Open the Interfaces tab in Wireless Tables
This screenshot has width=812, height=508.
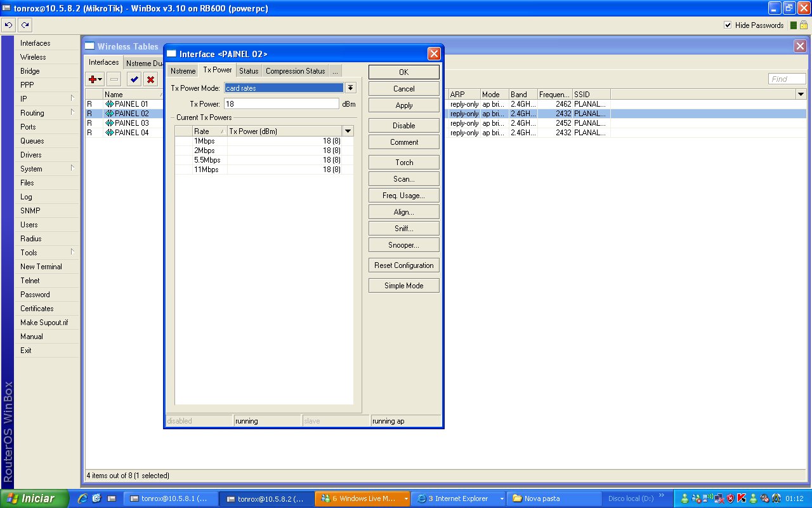[x=104, y=62]
